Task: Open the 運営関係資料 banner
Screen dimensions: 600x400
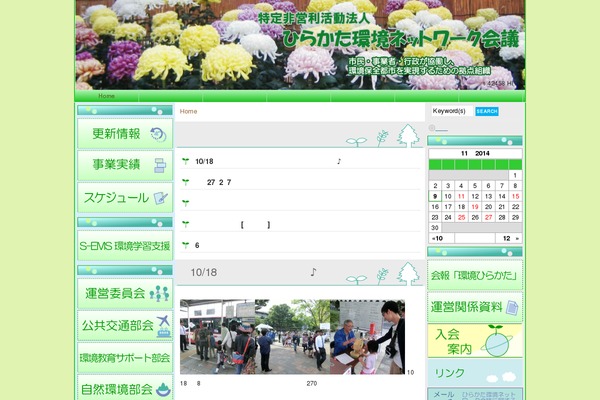Action: (x=474, y=307)
